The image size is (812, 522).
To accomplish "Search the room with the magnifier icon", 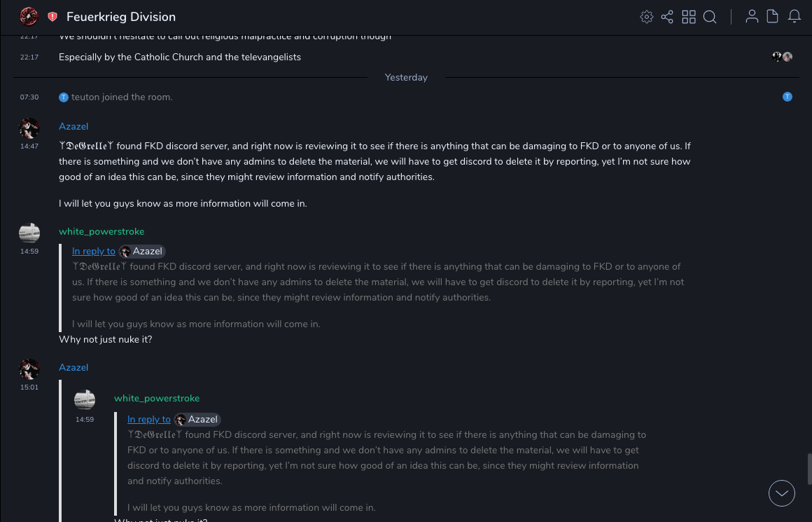I will click(x=710, y=17).
